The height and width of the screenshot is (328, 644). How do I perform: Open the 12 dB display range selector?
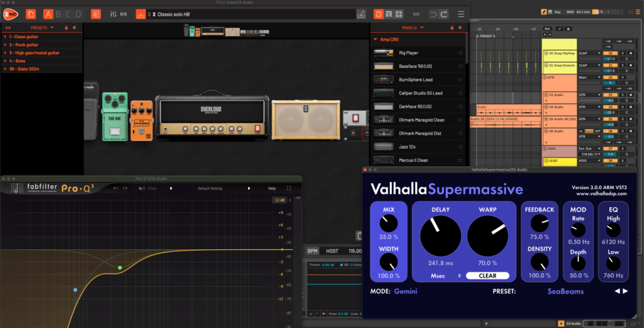click(x=279, y=200)
